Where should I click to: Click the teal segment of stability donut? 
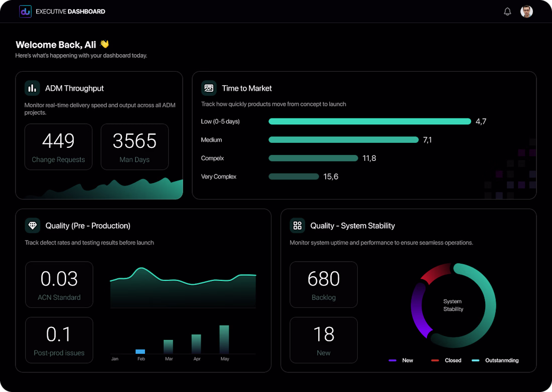490,305
